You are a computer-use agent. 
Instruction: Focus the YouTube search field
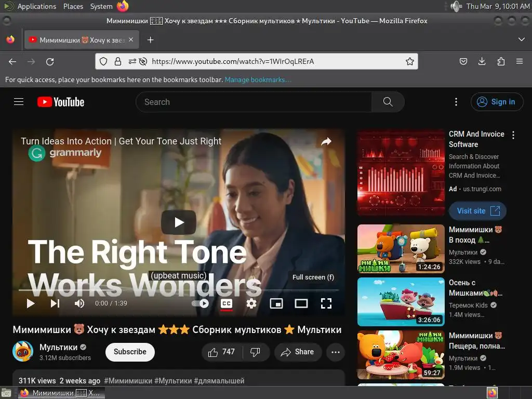click(x=254, y=102)
